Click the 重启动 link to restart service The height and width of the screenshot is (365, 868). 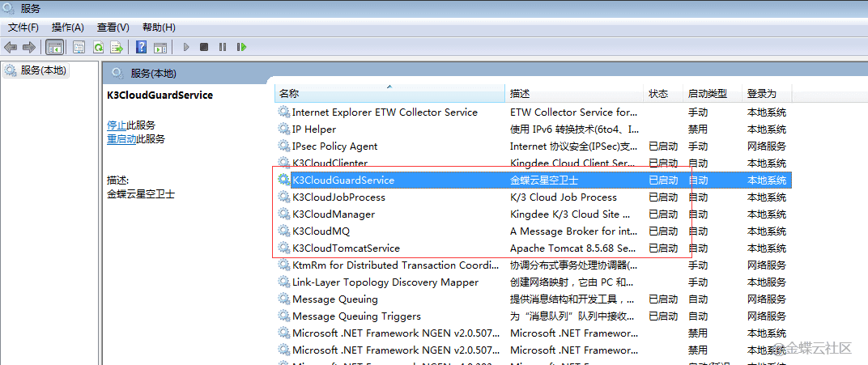(121, 139)
